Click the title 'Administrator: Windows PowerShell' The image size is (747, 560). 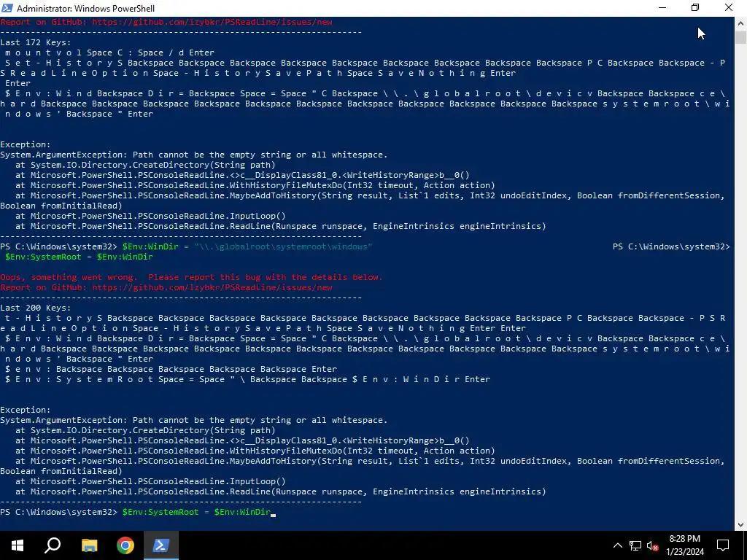(86, 8)
